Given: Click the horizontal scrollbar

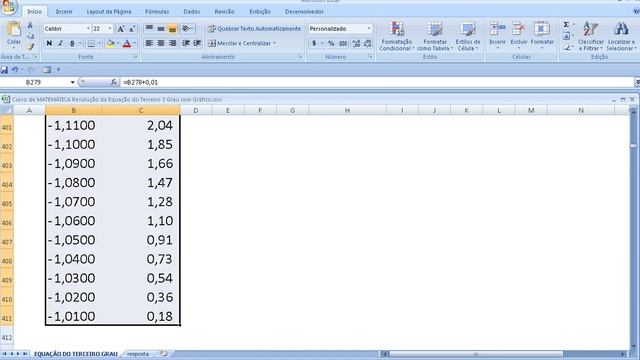Looking at the screenshot, I should tap(476, 354).
